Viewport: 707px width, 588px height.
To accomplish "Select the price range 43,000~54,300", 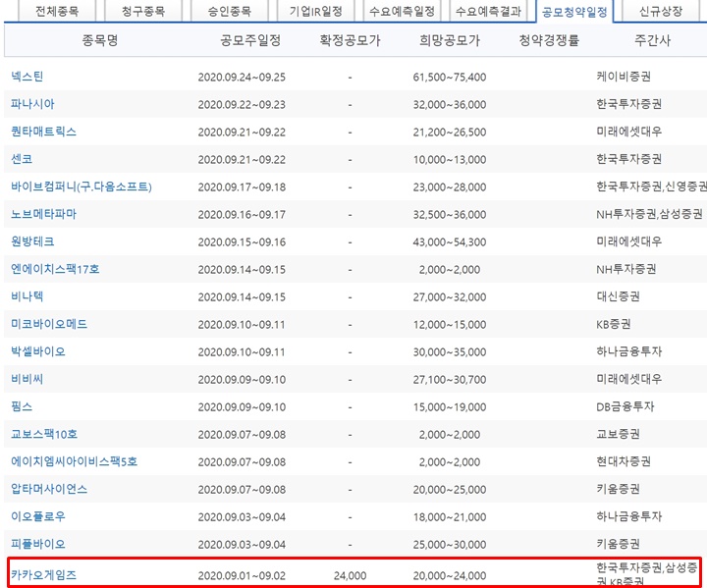I will (450, 242).
